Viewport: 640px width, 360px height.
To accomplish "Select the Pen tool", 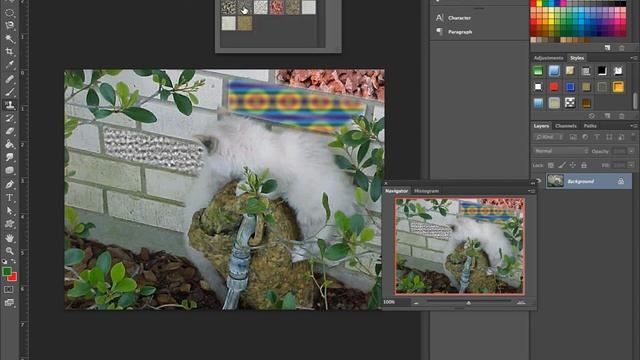I will [x=9, y=184].
